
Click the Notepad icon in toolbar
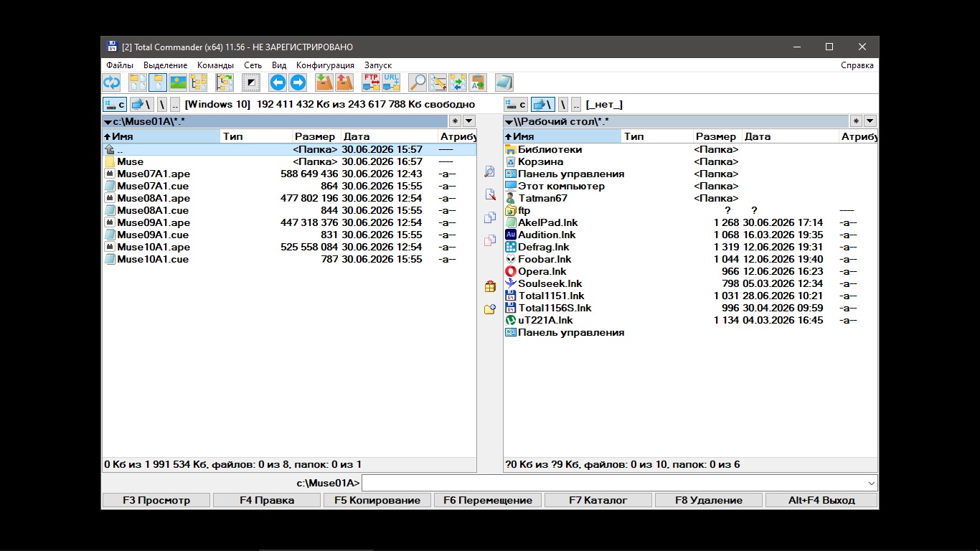504,83
